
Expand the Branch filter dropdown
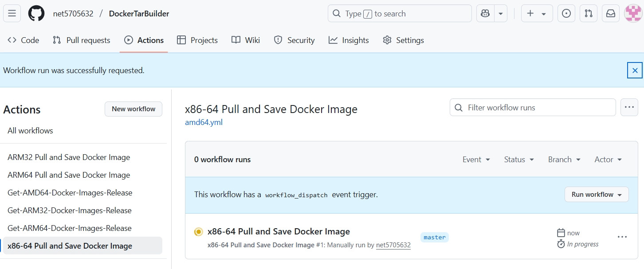pos(564,160)
